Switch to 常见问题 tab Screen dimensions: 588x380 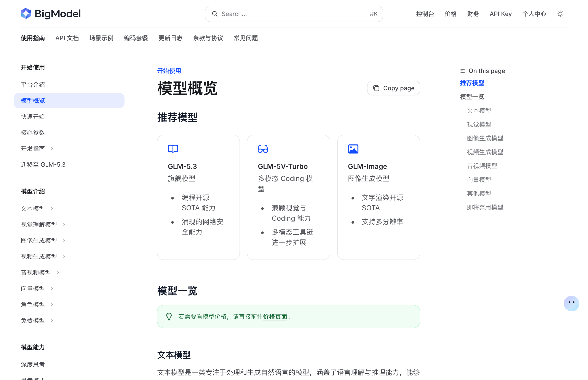(x=246, y=38)
